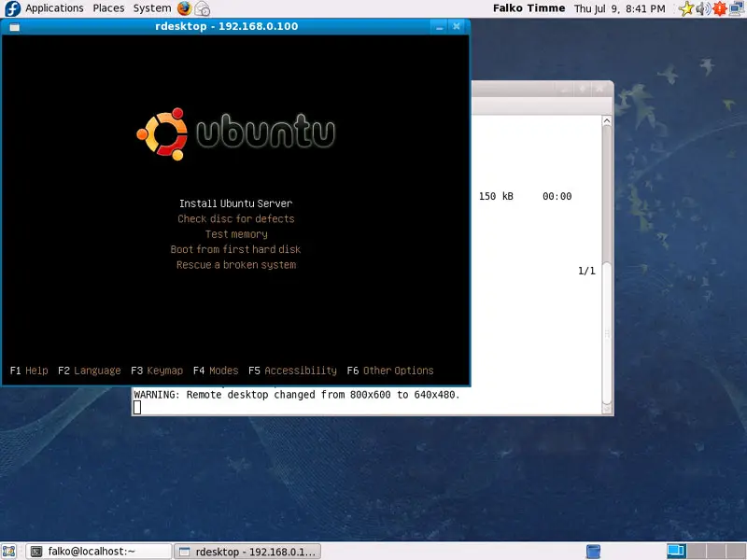
Task: Select the first workspace in switcher
Action: point(676,552)
